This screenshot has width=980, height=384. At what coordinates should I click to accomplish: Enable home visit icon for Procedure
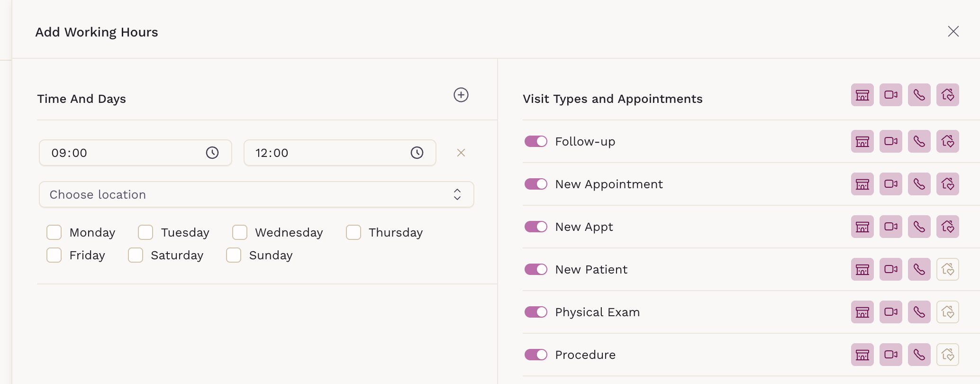tap(947, 355)
